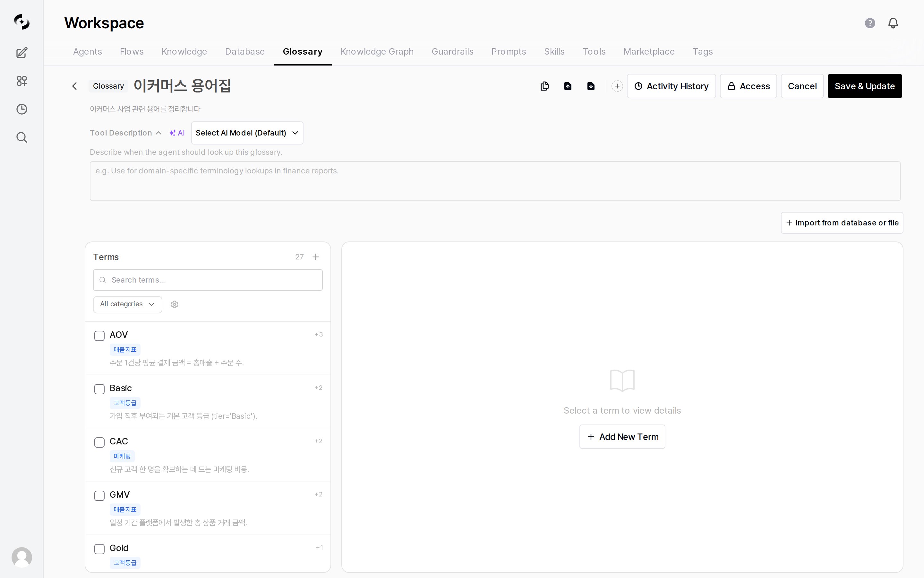Click Save & Update

[865, 86]
